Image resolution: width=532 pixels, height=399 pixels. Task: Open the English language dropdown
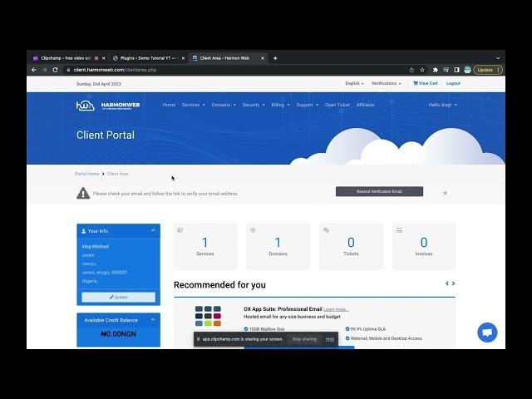coord(355,83)
